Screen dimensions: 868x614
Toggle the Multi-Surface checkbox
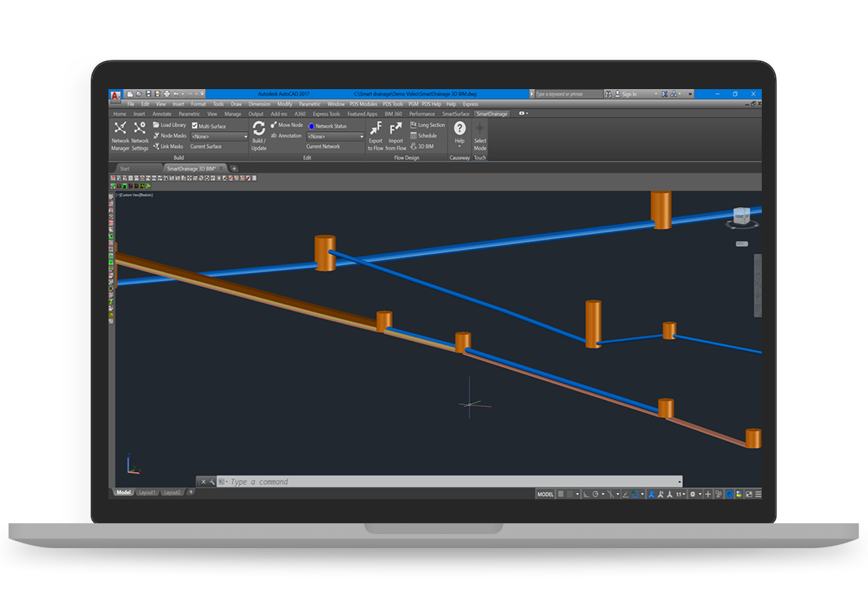195,126
